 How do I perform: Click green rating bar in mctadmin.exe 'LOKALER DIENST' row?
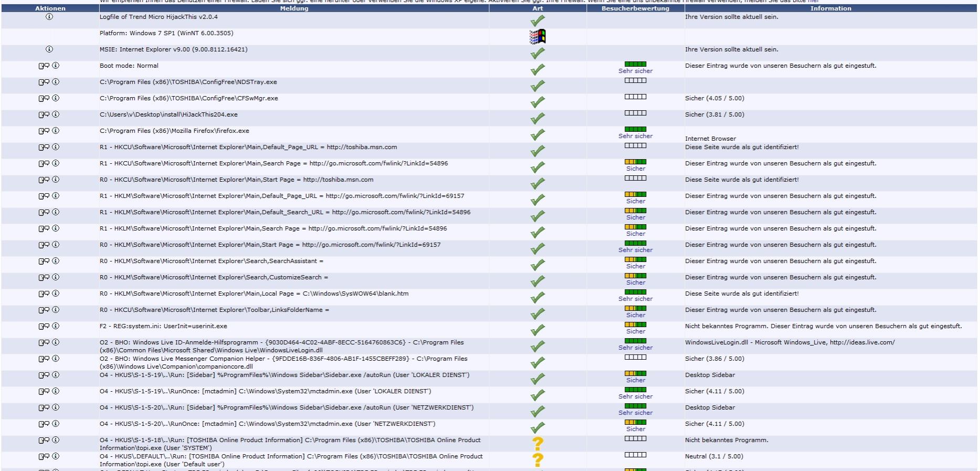[x=635, y=390]
